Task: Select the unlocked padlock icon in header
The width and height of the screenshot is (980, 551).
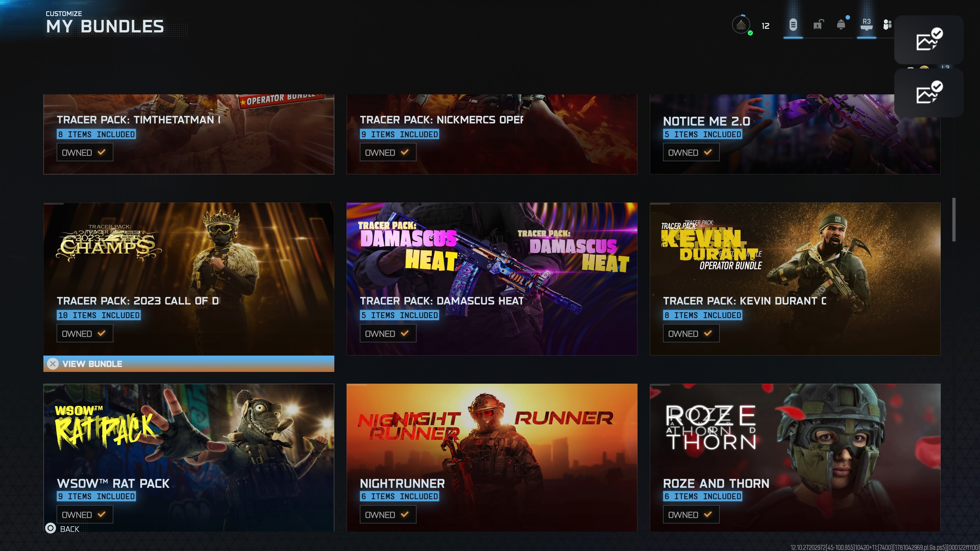Action: click(818, 25)
